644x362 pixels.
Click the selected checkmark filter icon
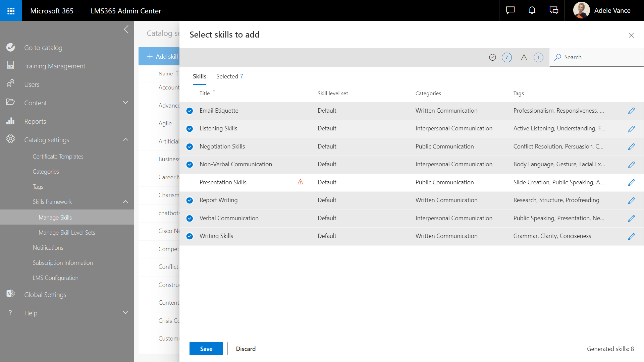click(492, 57)
